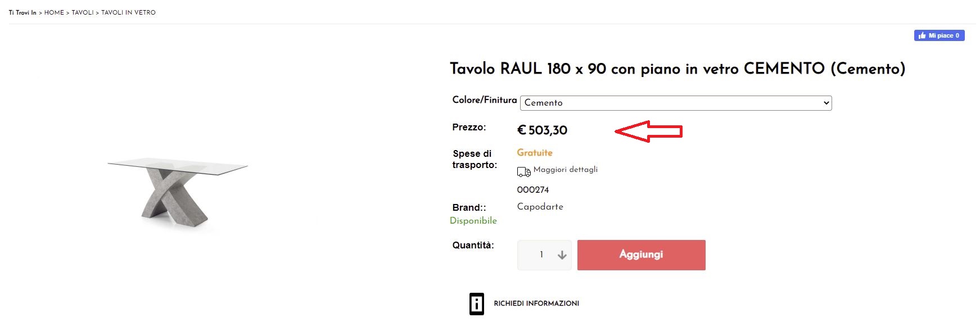Expand the Cemento finish selector arrow

(x=826, y=103)
